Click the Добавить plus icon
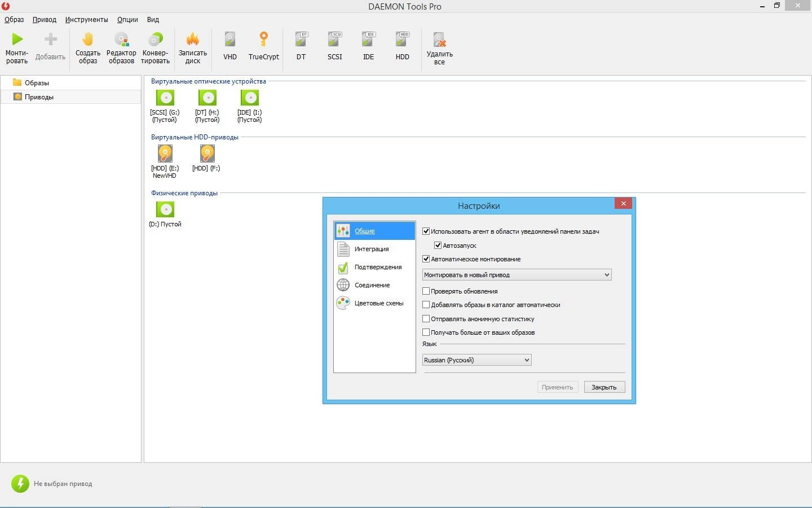Image resolution: width=812 pixels, height=508 pixels. coord(51,39)
